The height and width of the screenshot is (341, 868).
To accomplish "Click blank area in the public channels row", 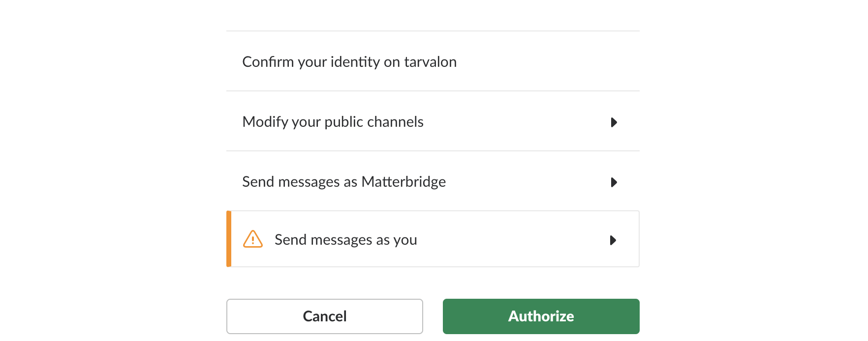I will click(517, 122).
